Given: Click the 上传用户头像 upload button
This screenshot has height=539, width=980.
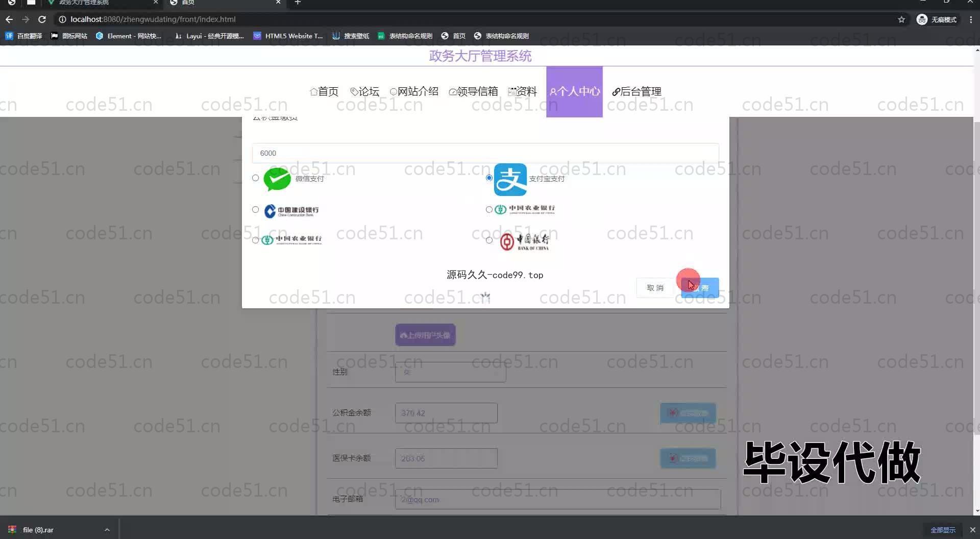Looking at the screenshot, I should coord(425,335).
